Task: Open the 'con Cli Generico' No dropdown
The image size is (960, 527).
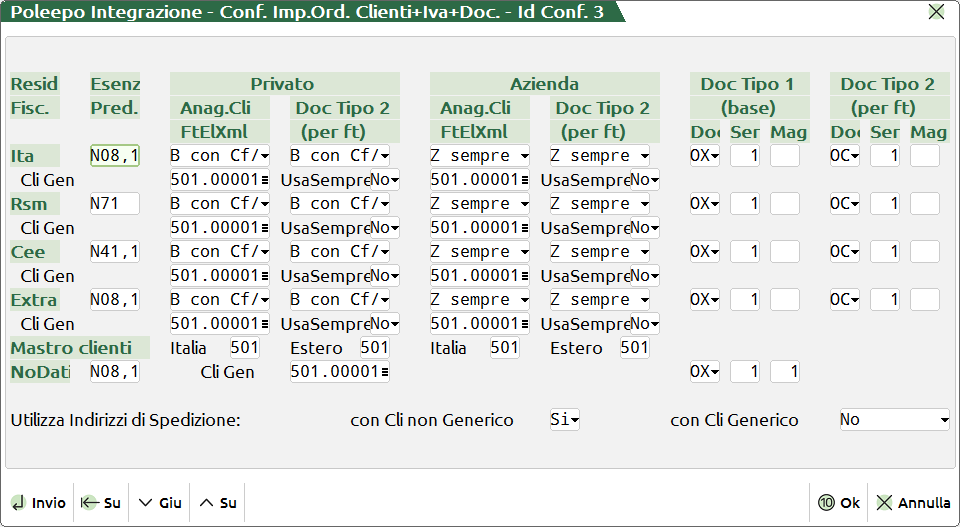Action: coord(894,420)
